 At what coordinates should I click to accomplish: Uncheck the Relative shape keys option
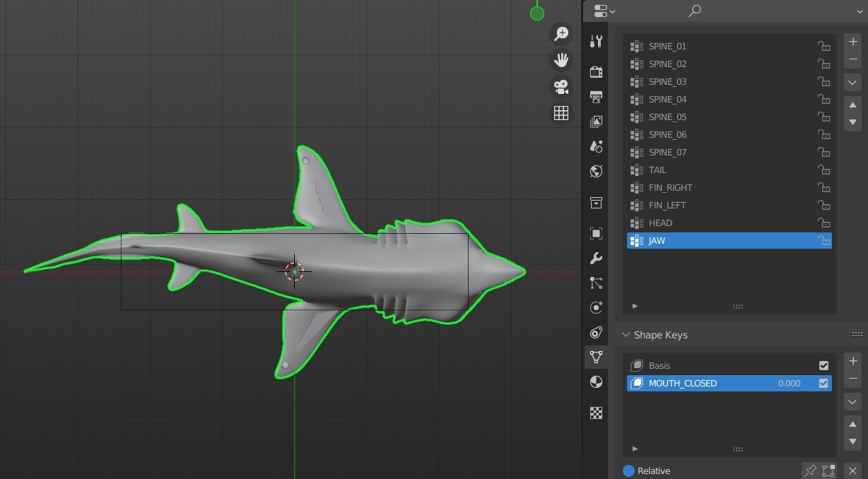[x=630, y=471]
